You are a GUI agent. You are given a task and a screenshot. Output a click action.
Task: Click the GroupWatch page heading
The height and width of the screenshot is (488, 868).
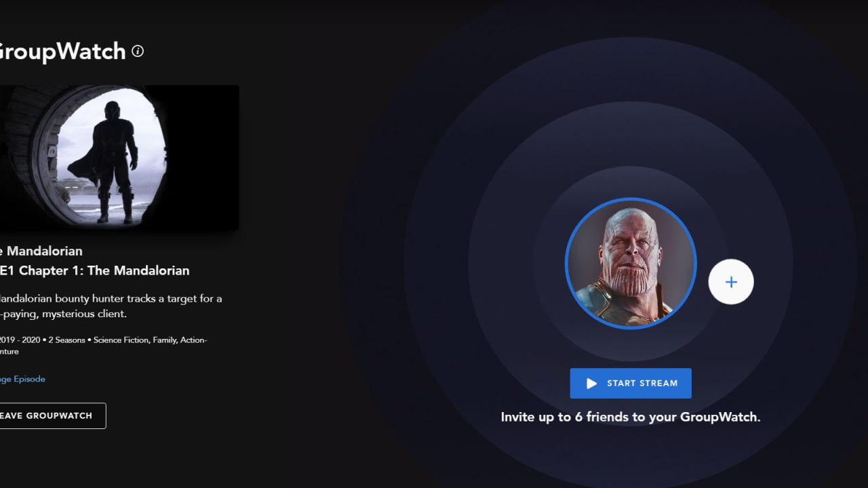pos(62,52)
